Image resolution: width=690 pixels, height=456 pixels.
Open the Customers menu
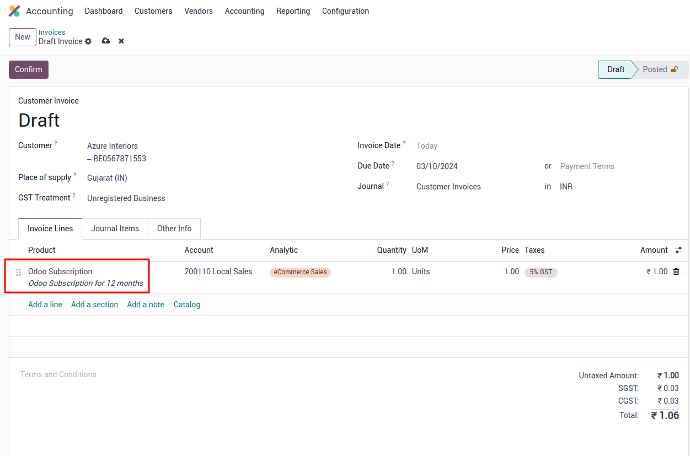[x=153, y=11]
